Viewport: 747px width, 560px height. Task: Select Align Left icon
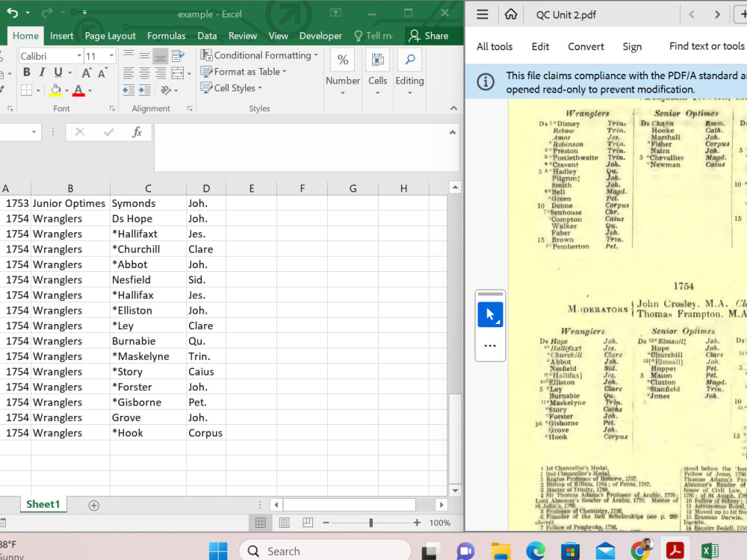[128, 73]
